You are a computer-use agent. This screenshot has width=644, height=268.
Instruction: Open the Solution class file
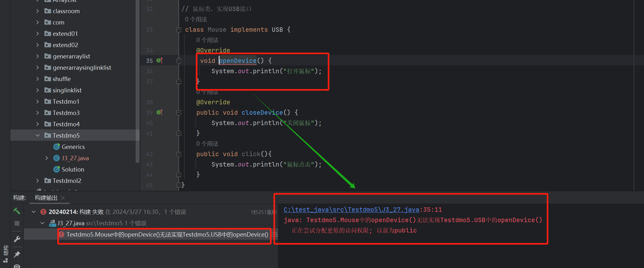pos(73,169)
